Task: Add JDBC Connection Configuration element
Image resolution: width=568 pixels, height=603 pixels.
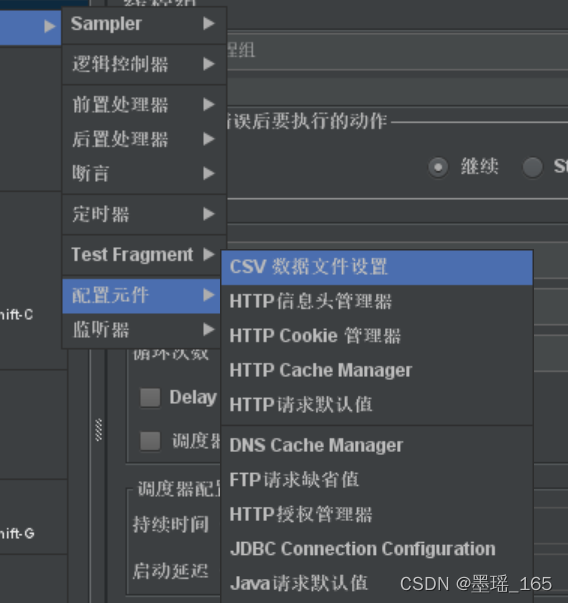Action: coord(377,549)
